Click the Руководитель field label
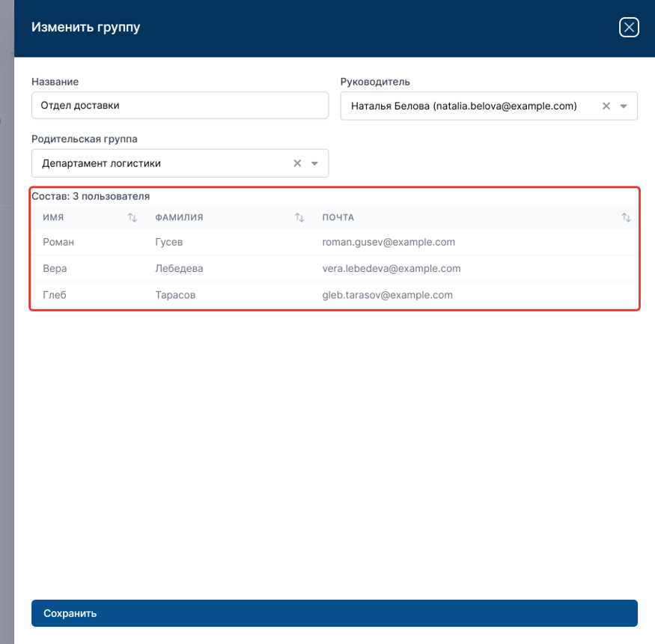Image resolution: width=655 pixels, height=644 pixels. click(x=375, y=82)
